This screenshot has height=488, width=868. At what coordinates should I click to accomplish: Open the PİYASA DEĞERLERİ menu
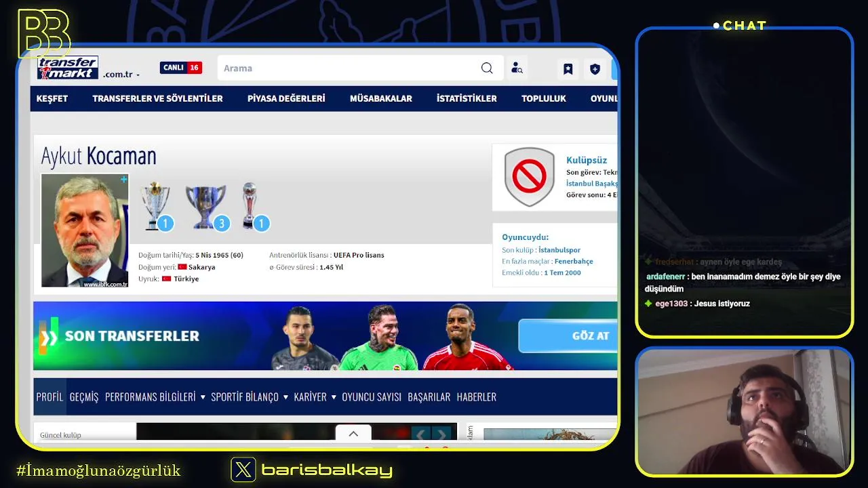(x=286, y=98)
